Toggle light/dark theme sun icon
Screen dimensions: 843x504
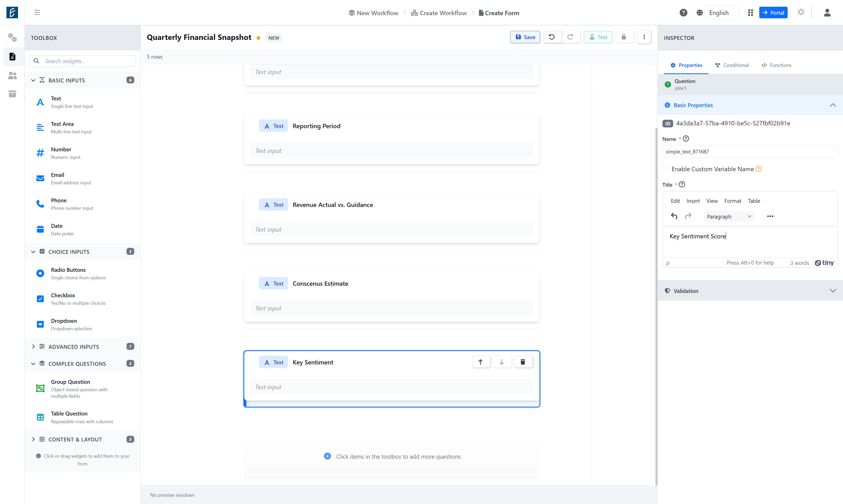tap(801, 12)
